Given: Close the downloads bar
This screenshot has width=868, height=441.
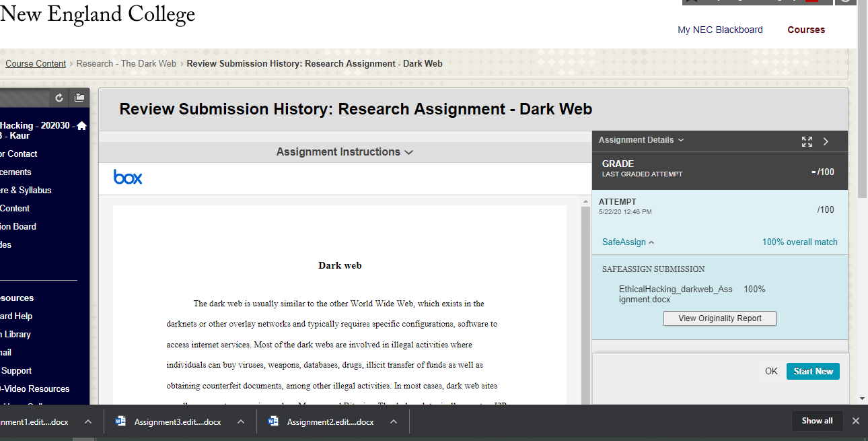Looking at the screenshot, I should click(x=856, y=421).
